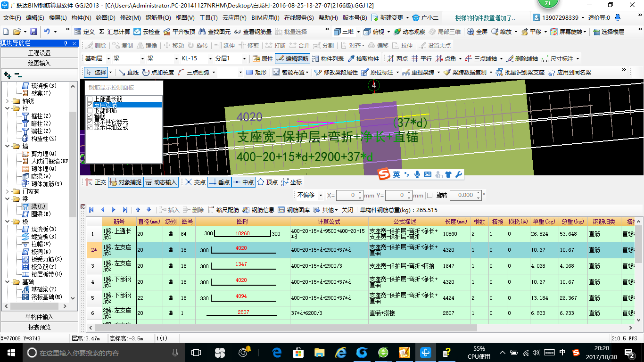Screen dimensions: 644x362
Task: Click 批量识别梁支座 tool
Action: point(520,72)
